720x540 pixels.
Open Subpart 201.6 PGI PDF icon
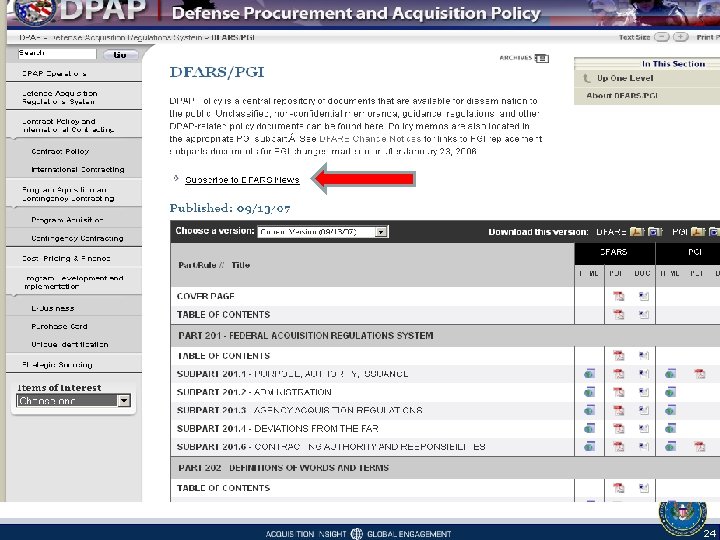click(x=699, y=446)
